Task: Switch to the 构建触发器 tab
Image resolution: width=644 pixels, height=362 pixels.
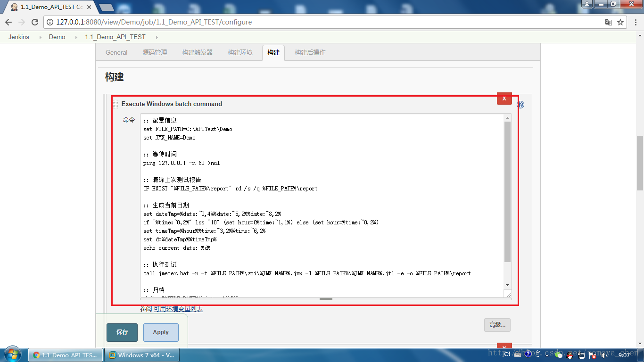Action: (198, 53)
